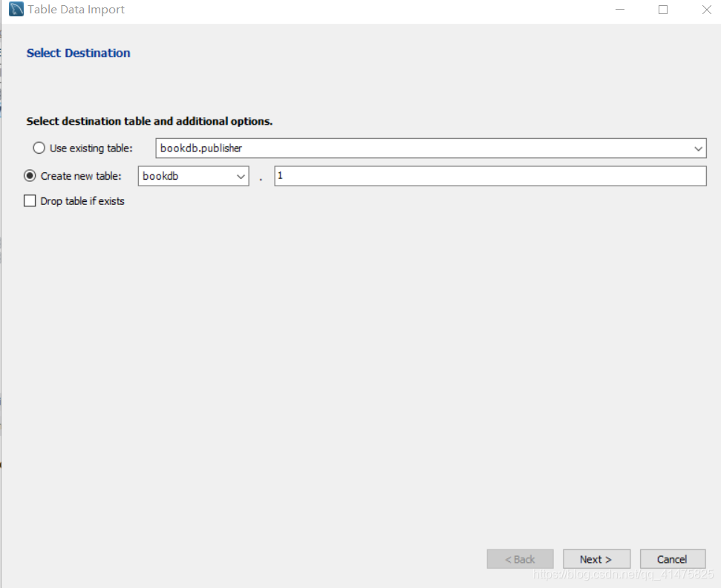The image size is (721, 588).
Task: Expand the bookdb schema dropdown
Action: click(194, 176)
